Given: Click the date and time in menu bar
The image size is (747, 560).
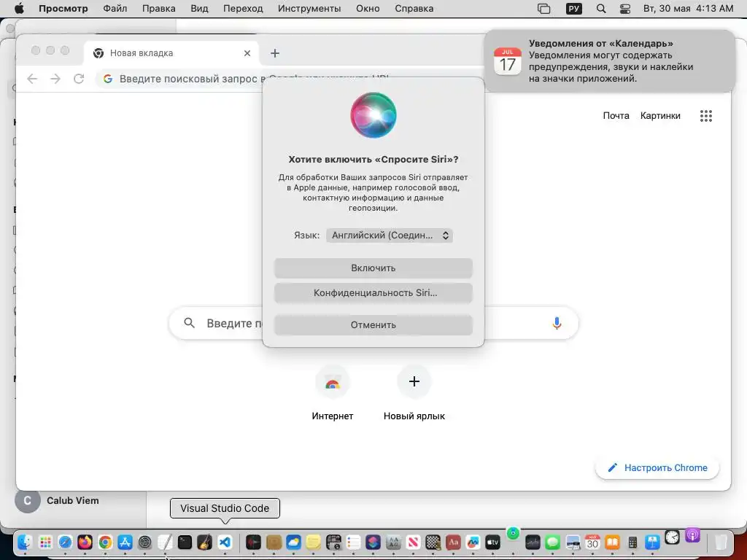Looking at the screenshot, I should (x=689, y=9).
